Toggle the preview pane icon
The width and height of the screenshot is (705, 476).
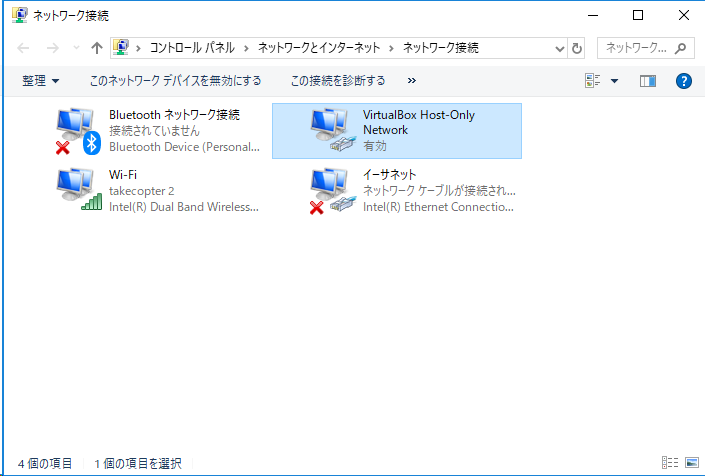tap(648, 81)
